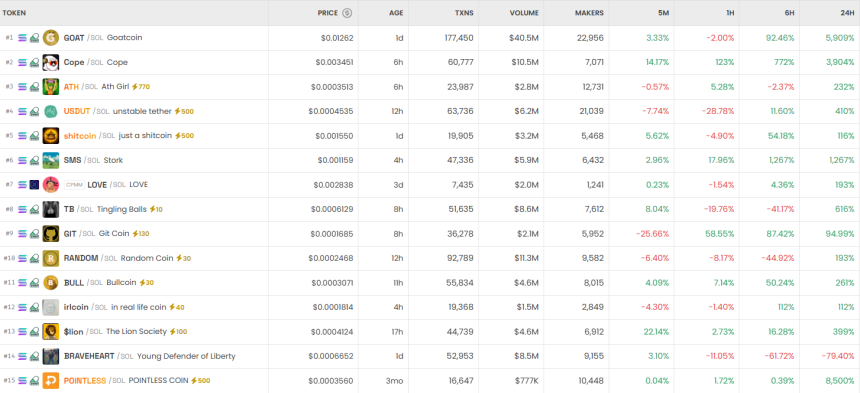Click the GOAT Goatcoin token logo
Image resolution: width=860 pixels, height=393 pixels.
tap(50, 38)
